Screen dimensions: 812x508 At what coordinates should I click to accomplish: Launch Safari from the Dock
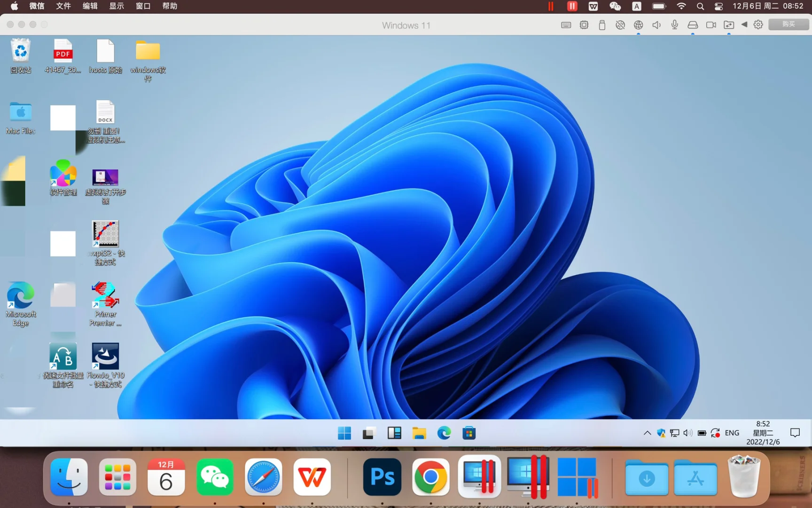[x=264, y=477]
